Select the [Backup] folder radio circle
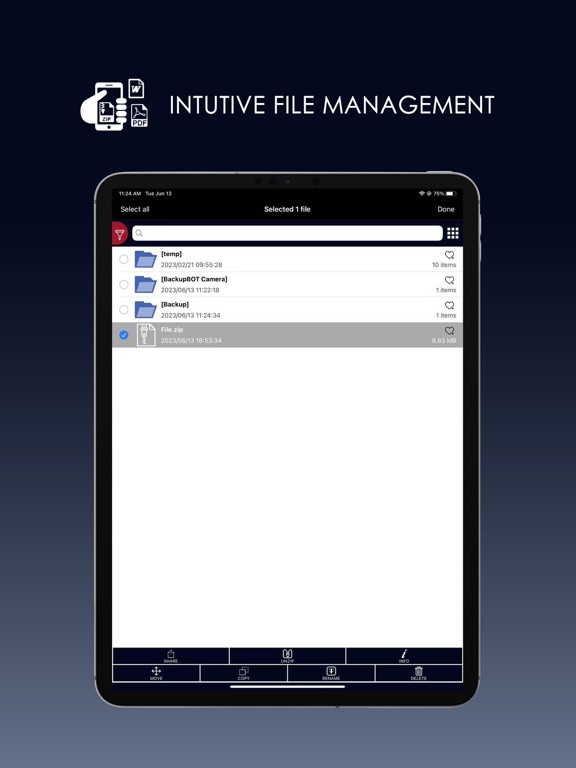 pyautogui.click(x=124, y=310)
